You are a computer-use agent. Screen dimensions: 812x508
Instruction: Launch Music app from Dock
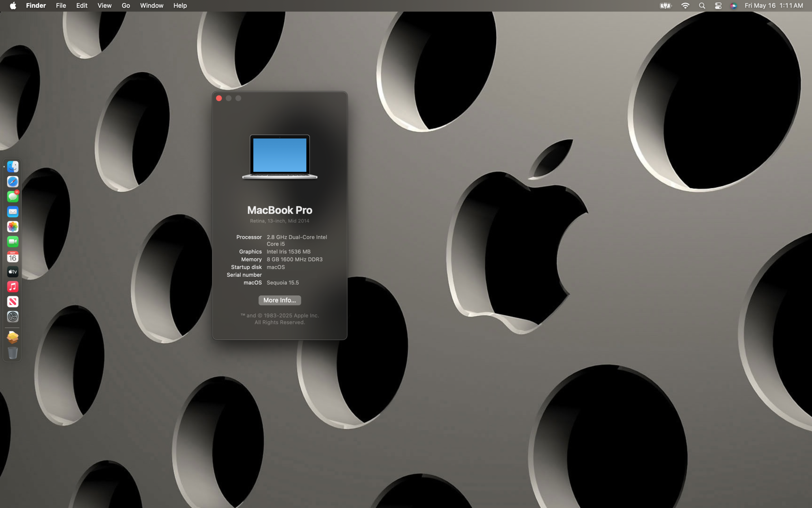13,287
